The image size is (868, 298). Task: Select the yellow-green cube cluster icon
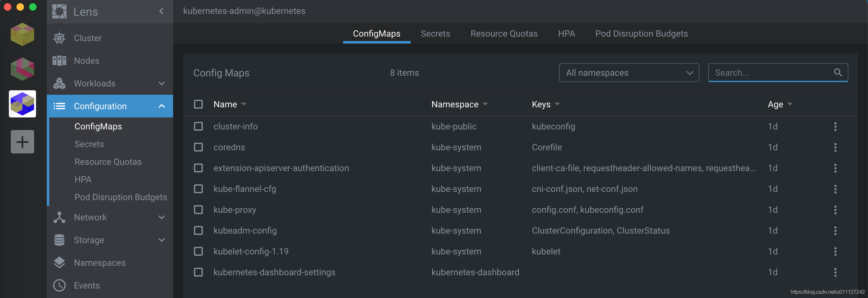22,34
